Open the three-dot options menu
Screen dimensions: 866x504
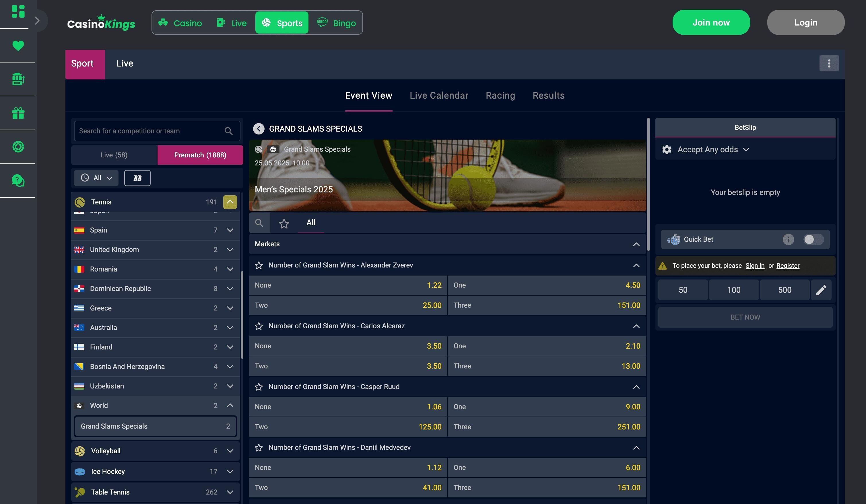[x=829, y=63]
